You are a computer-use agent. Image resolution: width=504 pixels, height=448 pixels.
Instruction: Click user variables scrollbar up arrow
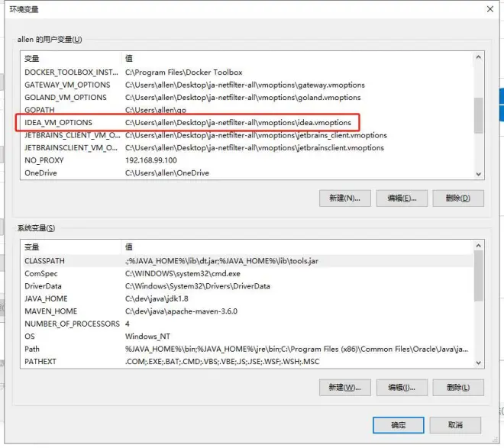(x=479, y=57)
